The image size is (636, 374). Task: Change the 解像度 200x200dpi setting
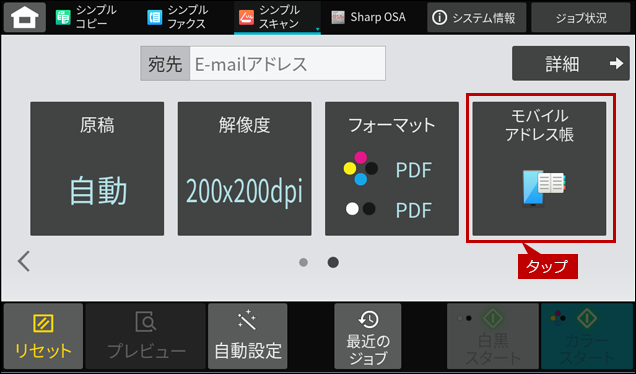tap(245, 168)
